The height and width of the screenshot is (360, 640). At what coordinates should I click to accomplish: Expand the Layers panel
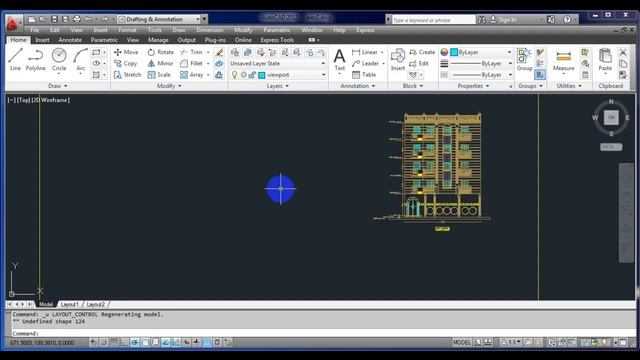coord(278,86)
